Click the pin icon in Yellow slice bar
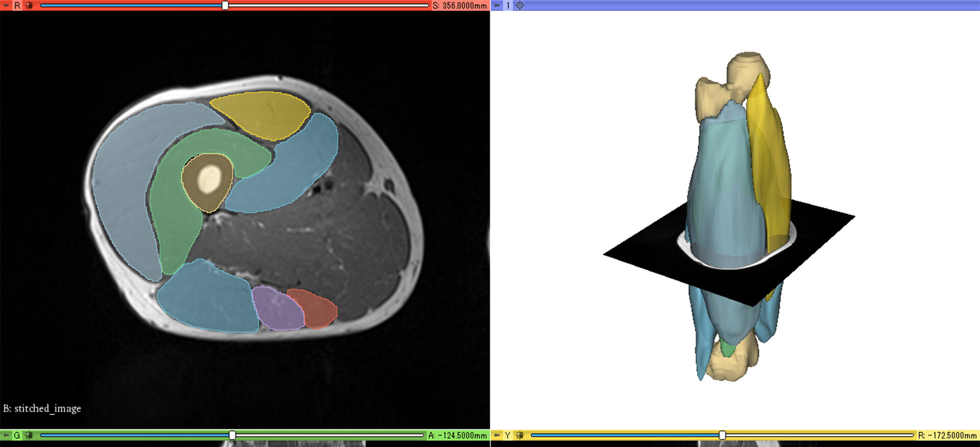 pos(497,435)
